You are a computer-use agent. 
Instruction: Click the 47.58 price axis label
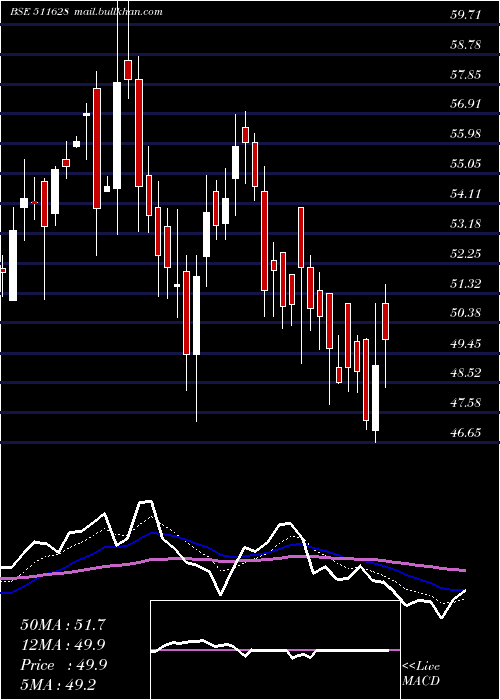coord(465,403)
